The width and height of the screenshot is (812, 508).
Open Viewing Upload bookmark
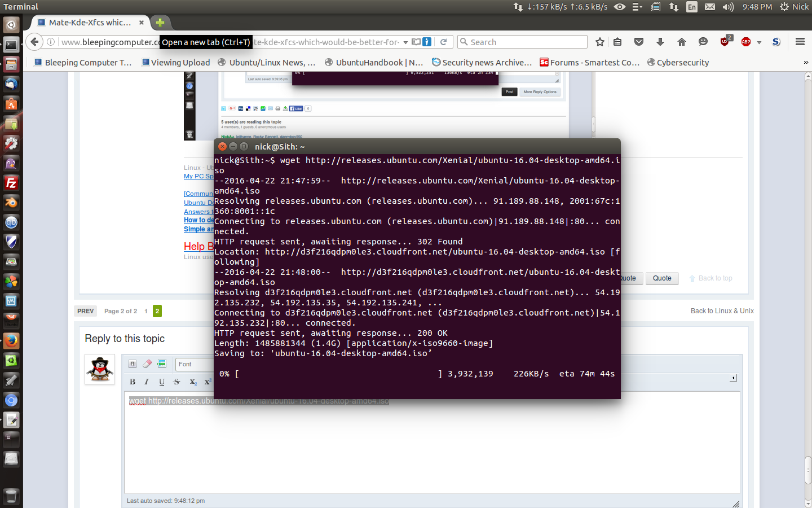point(176,62)
